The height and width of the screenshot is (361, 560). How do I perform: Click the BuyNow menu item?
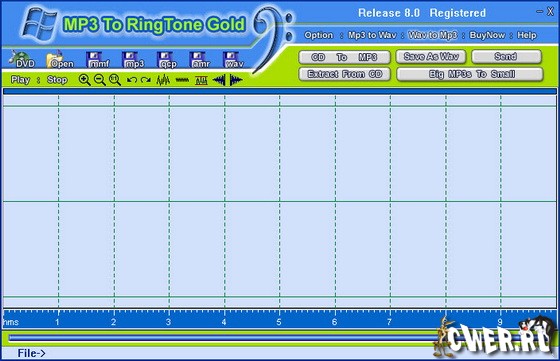(487, 35)
